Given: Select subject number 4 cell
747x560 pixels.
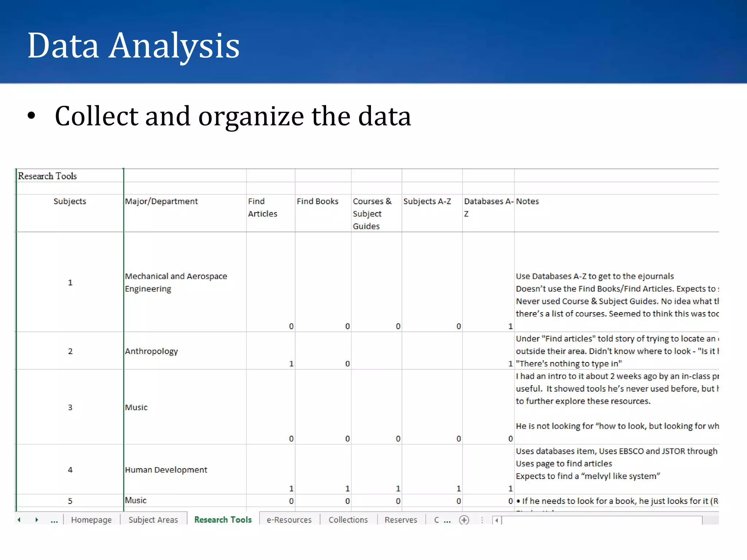Looking at the screenshot, I should pyautogui.click(x=70, y=469).
